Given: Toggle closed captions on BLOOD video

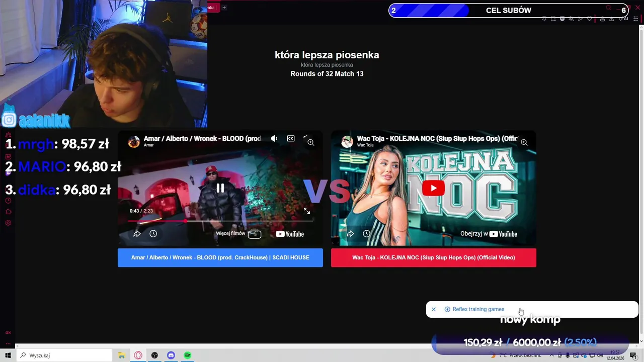Looking at the screenshot, I should (291, 139).
